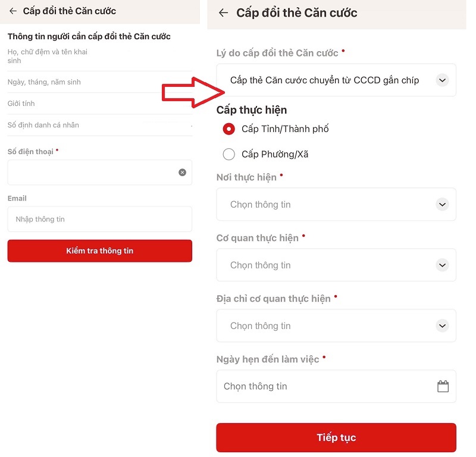Tap back arrow on left Cấp đổi thẻ screen
This screenshot has width=476, height=457.
(x=13, y=11)
